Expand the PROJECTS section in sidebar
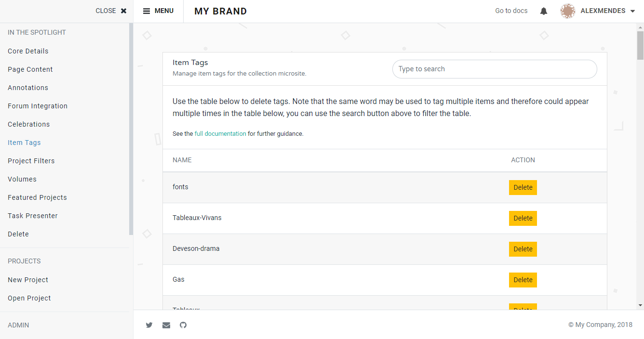This screenshot has width=644, height=339. click(x=24, y=261)
